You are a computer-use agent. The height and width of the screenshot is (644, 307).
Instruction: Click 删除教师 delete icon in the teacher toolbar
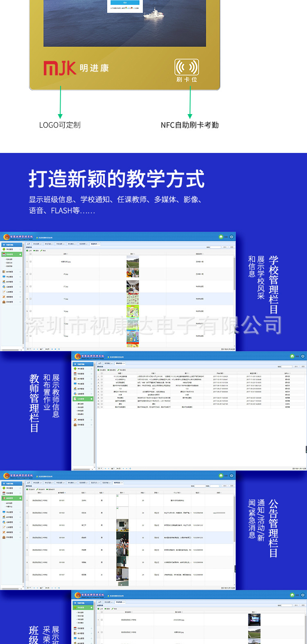[47, 489]
